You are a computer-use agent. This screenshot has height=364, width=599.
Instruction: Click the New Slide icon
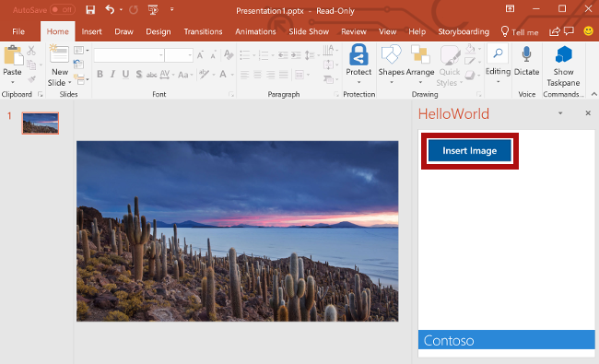click(x=59, y=53)
